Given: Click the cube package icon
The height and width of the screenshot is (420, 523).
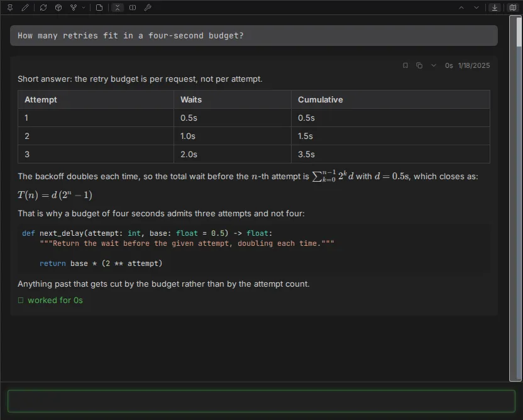Looking at the screenshot, I should click(x=58, y=8).
